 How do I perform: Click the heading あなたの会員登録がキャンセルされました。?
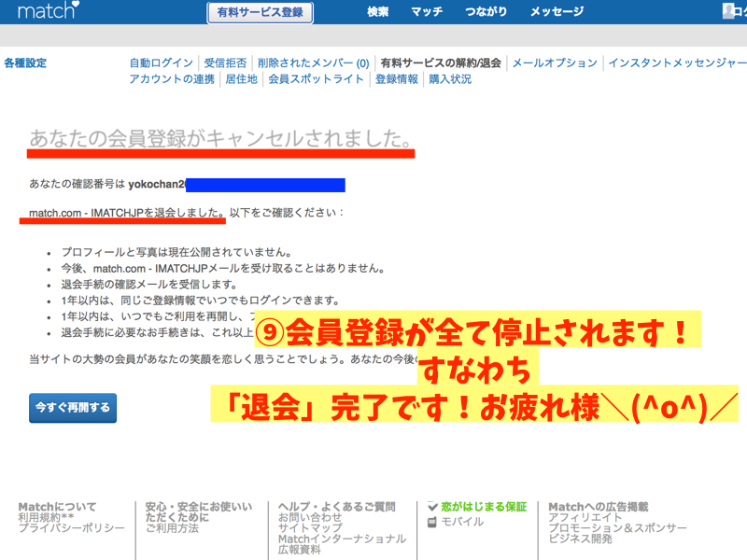(221, 138)
